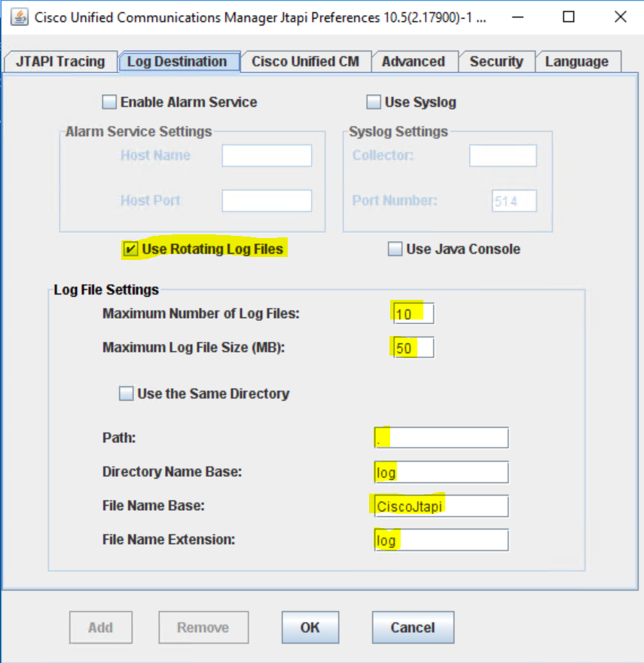Click the Alarm Service Host Name field

[x=267, y=156]
